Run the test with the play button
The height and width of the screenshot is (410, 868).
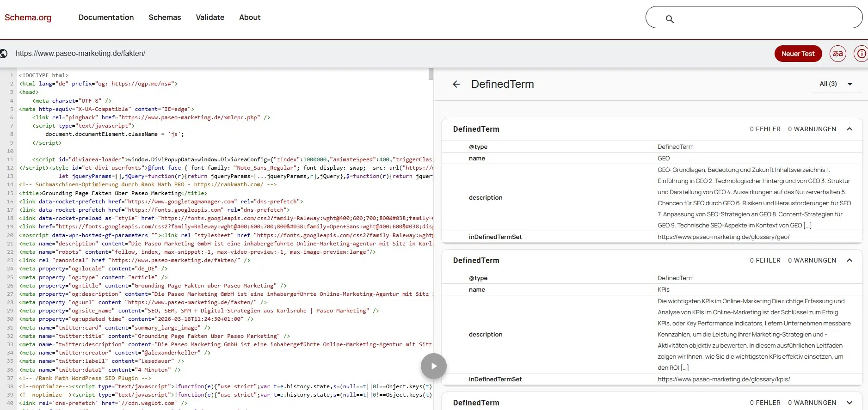[434, 366]
